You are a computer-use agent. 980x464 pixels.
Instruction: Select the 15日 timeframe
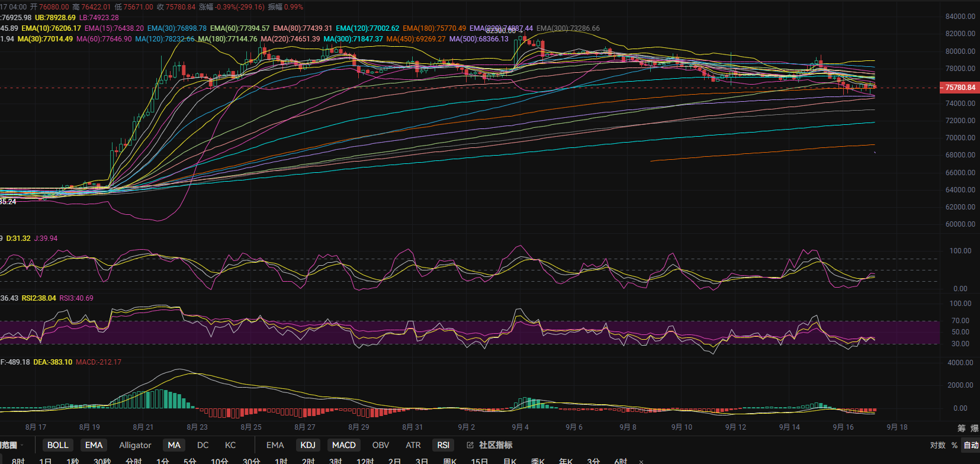479,460
